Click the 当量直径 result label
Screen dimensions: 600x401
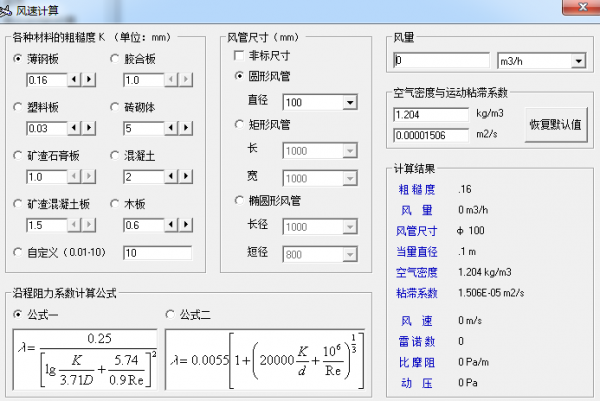coord(417,252)
